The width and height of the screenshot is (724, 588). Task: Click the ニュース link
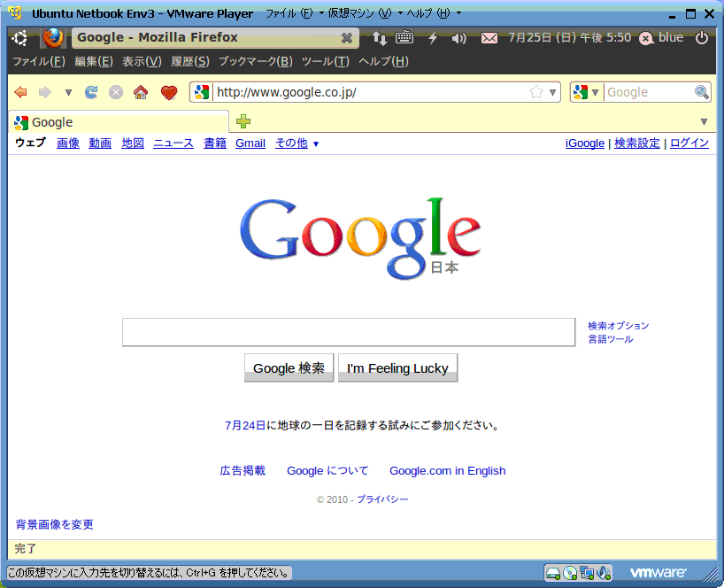pyautogui.click(x=173, y=143)
